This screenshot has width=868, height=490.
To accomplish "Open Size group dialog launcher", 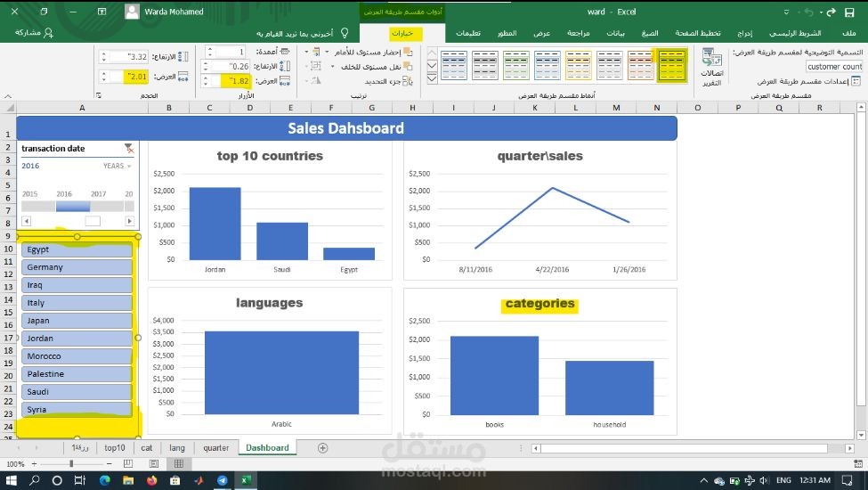I will point(99,95).
